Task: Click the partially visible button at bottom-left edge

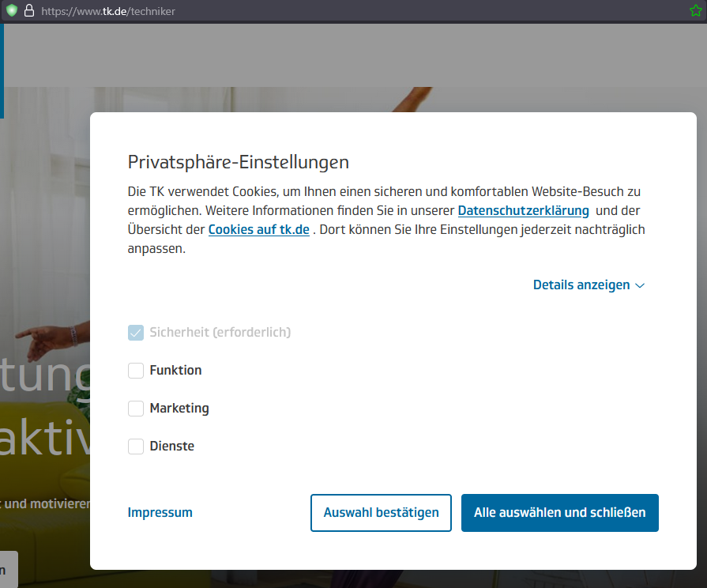Action: tap(8, 569)
